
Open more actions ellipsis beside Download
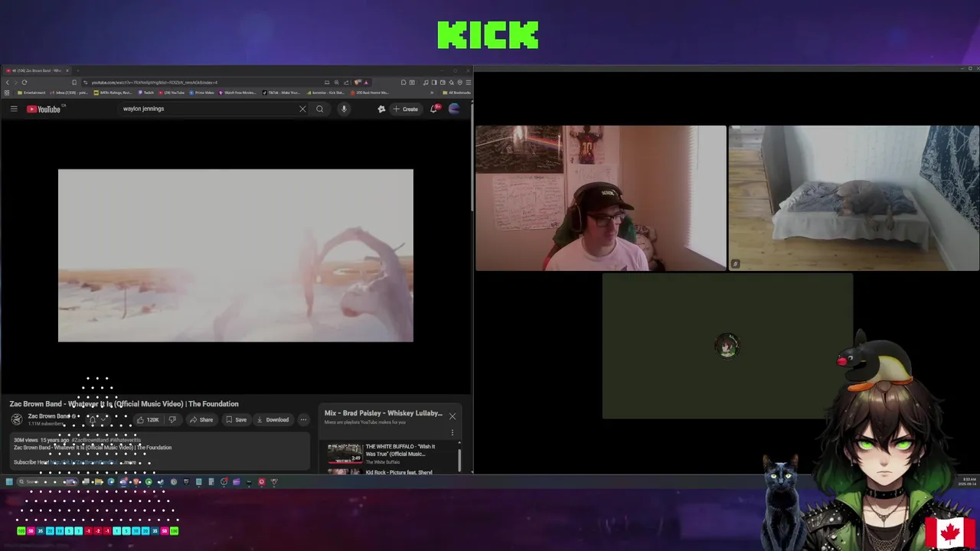(x=303, y=419)
